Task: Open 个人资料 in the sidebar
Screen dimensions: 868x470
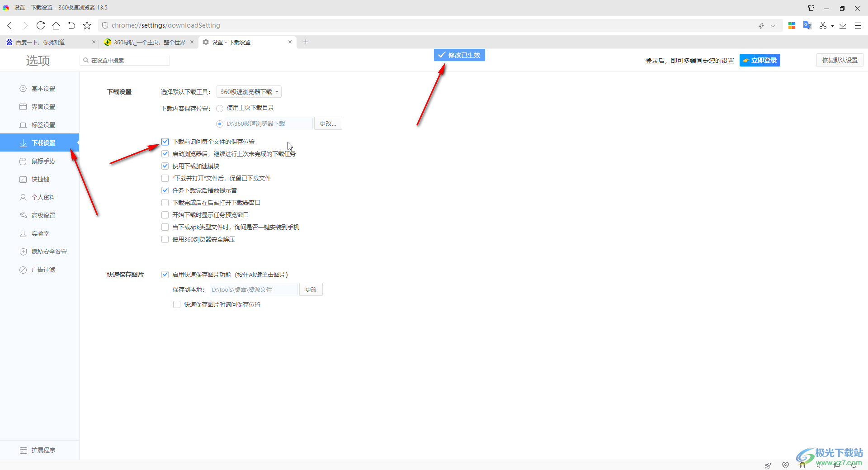Action: [x=39, y=197]
